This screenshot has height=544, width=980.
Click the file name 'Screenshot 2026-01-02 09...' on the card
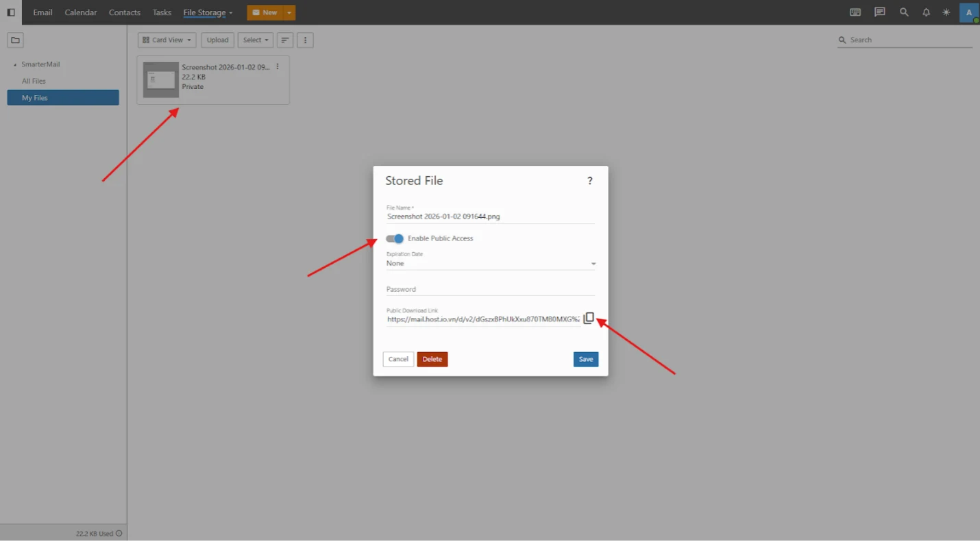(x=226, y=67)
